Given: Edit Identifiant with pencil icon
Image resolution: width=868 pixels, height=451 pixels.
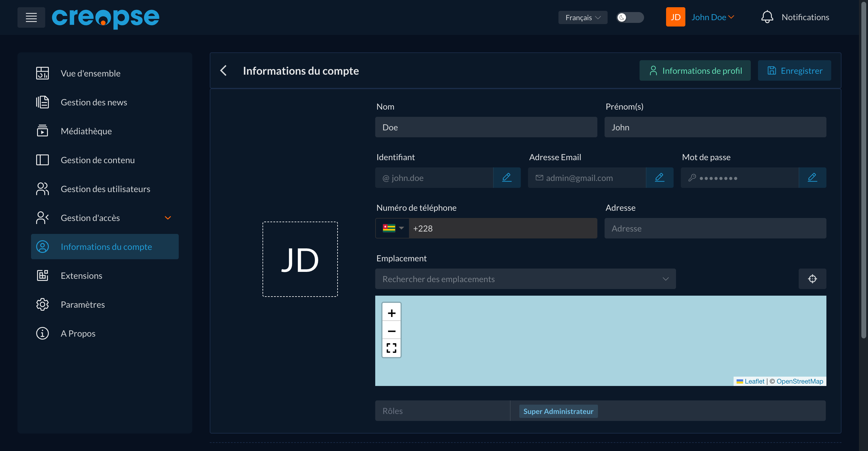Looking at the screenshot, I should point(507,178).
